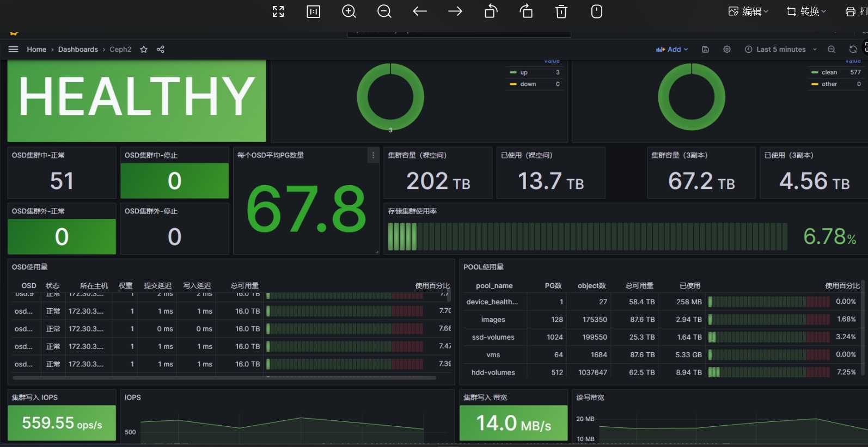The height and width of the screenshot is (447, 868).
Task: Click the printer icon in the viewer toolbar
Action: 850,11
